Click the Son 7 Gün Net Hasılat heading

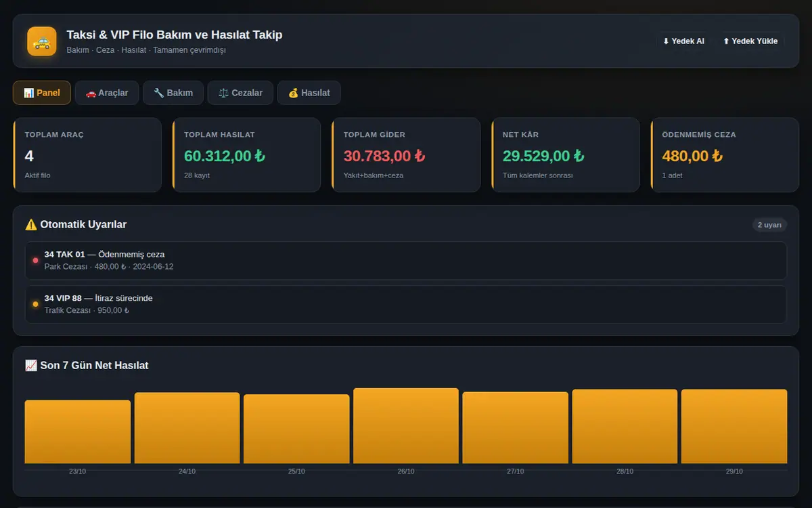(94, 366)
